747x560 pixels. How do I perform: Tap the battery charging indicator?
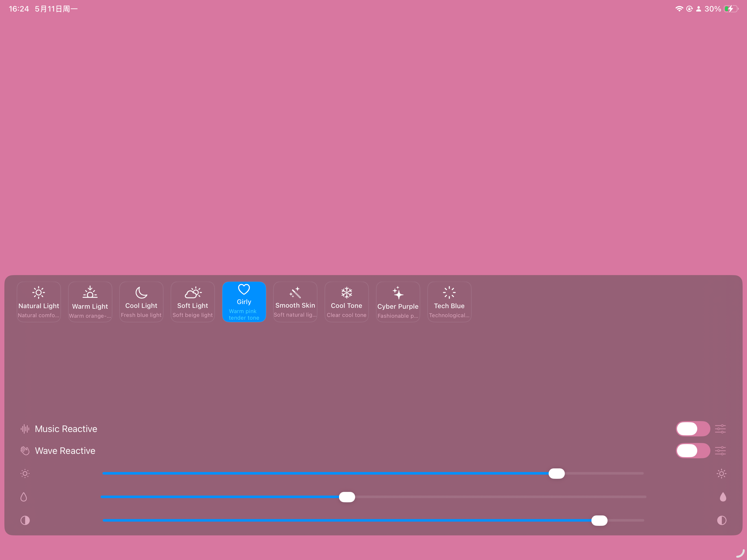(x=731, y=9)
